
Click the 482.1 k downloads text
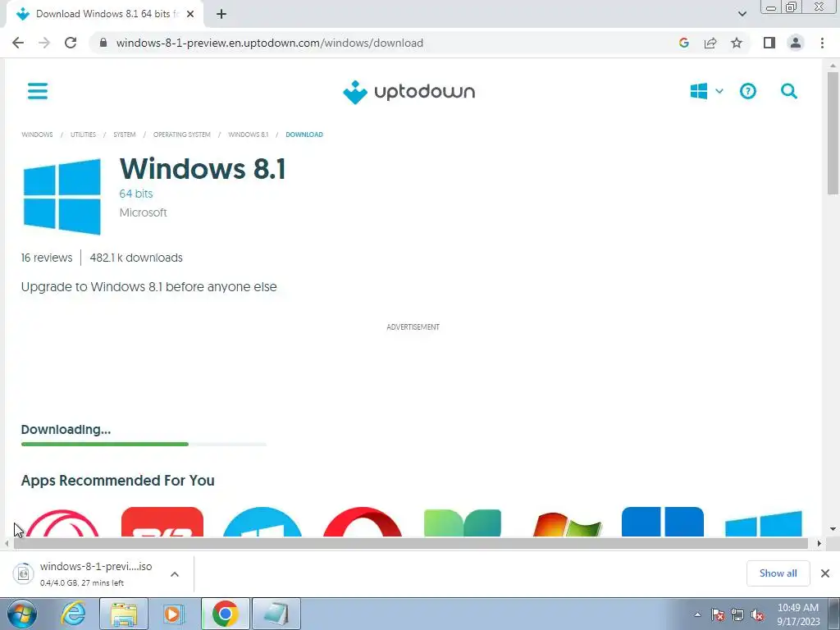tap(136, 258)
